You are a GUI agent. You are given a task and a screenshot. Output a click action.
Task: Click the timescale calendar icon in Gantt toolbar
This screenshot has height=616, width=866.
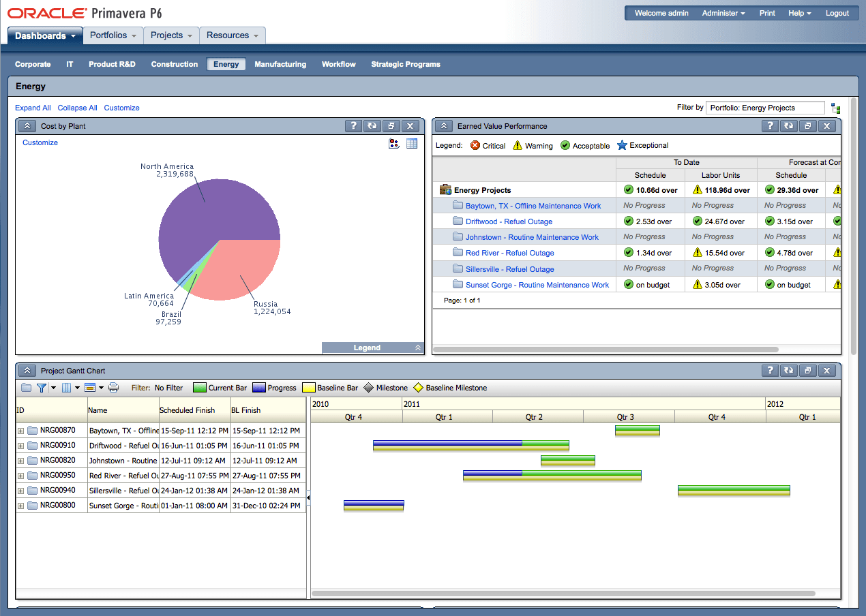[x=91, y=387]
